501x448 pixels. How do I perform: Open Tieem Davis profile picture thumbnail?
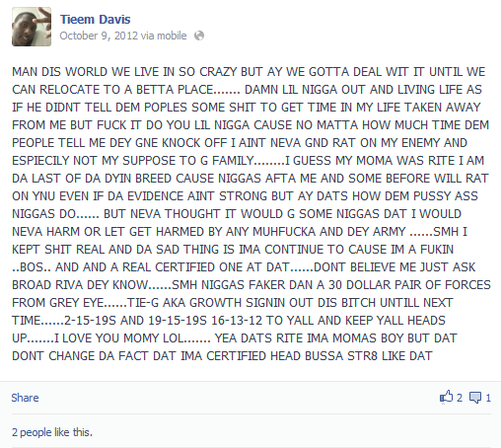[32, 27]
